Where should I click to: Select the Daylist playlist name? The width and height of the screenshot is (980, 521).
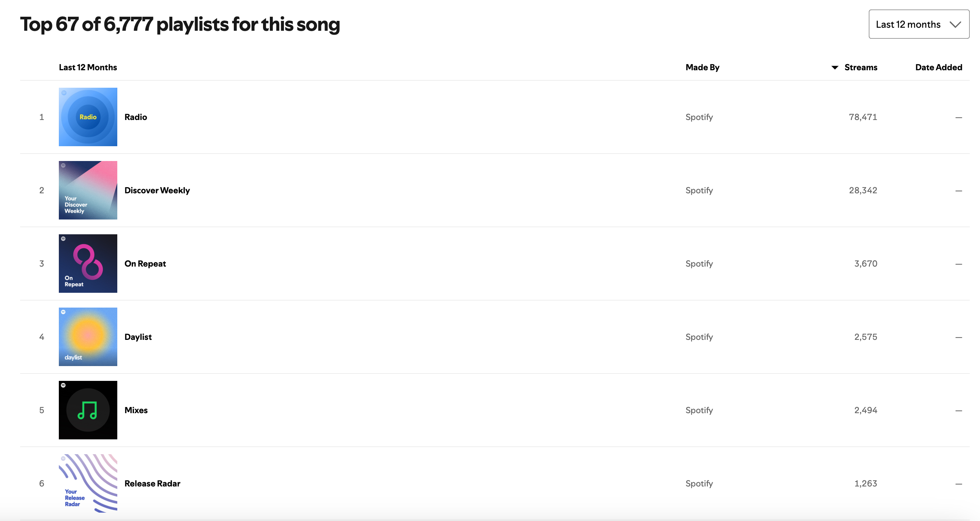click(138, 337)
